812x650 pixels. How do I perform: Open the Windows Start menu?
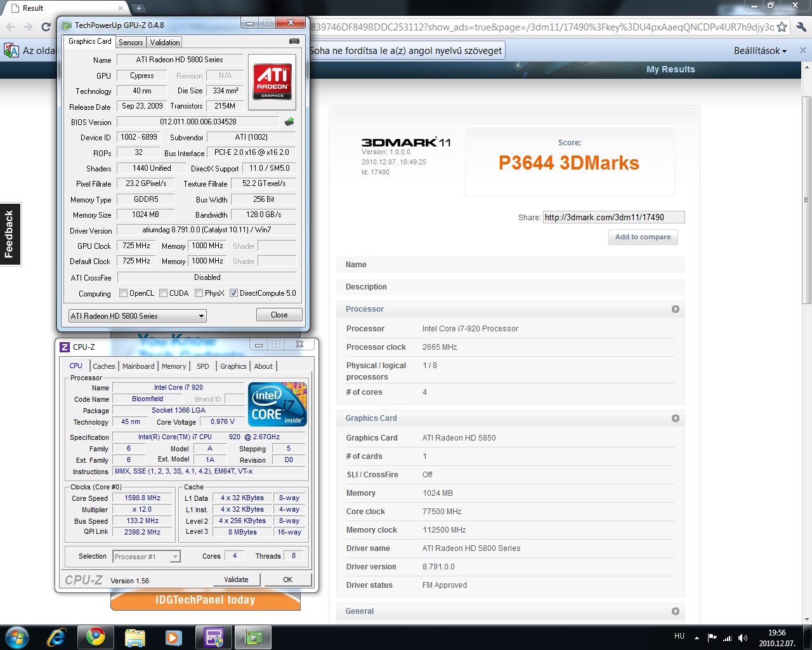pyautogui.click(x=17, y=637)
